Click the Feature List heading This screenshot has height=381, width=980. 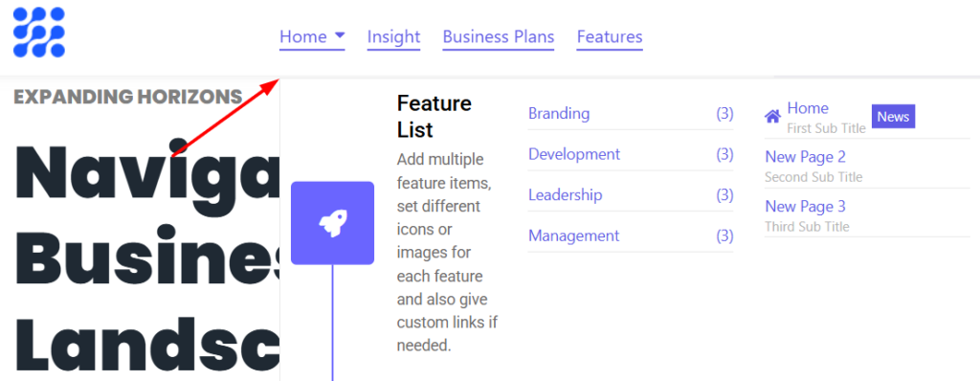click(x=434, y=117)
